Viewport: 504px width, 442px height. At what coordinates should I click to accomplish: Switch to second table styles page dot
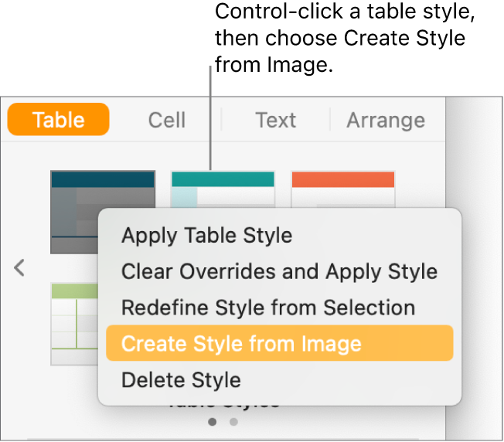(233, 423)
